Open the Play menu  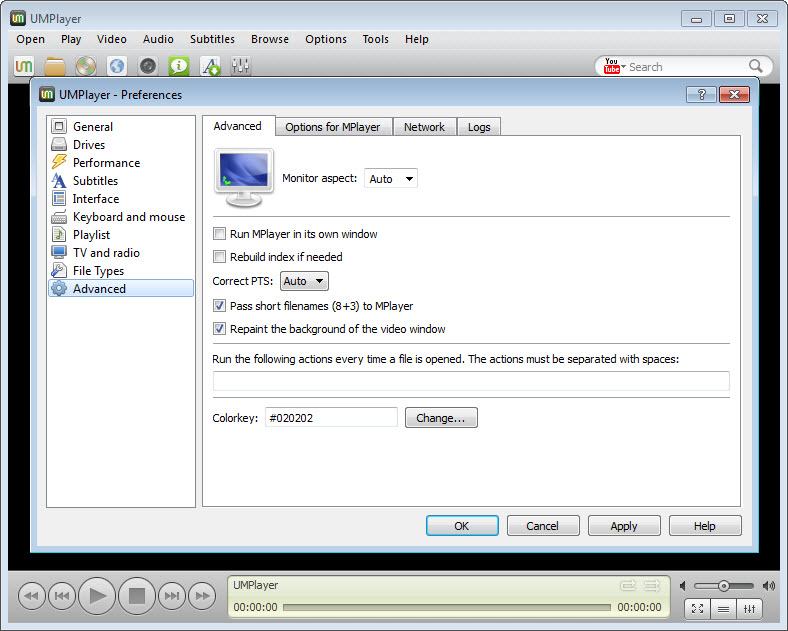point(71,39)
